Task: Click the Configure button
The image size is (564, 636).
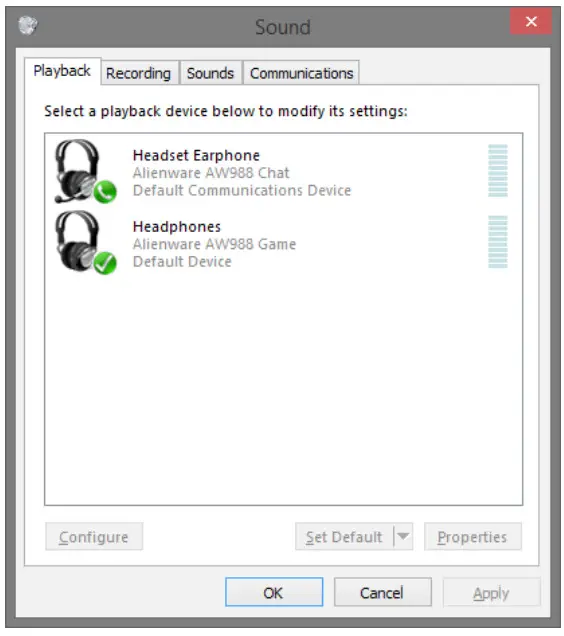Action: (94, 537)
